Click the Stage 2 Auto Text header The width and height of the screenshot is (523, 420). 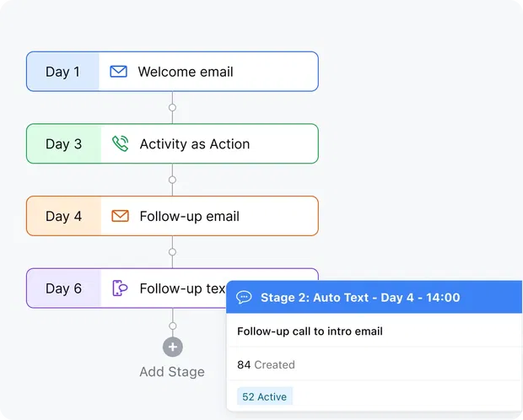(x=360, y=298)
